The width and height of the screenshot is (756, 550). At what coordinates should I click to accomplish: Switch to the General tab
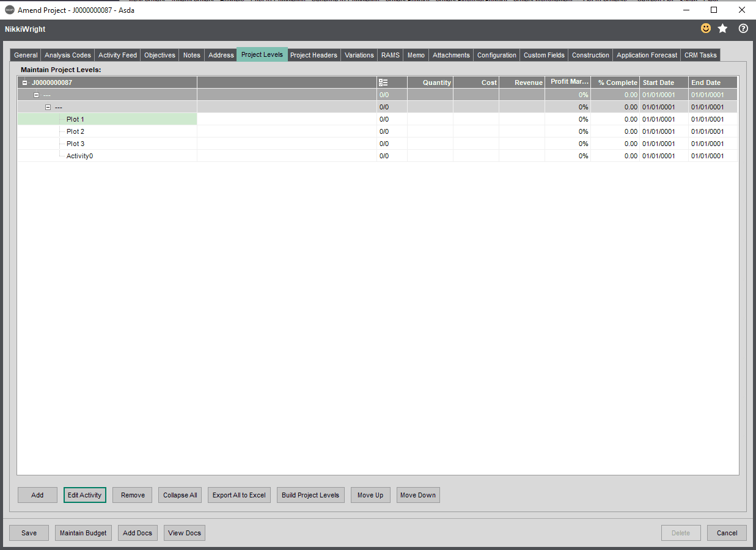(x=26, y=55)
